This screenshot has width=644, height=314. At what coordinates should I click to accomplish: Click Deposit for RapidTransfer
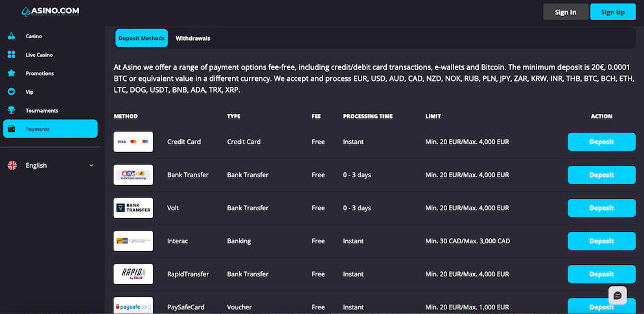point(602,275)
